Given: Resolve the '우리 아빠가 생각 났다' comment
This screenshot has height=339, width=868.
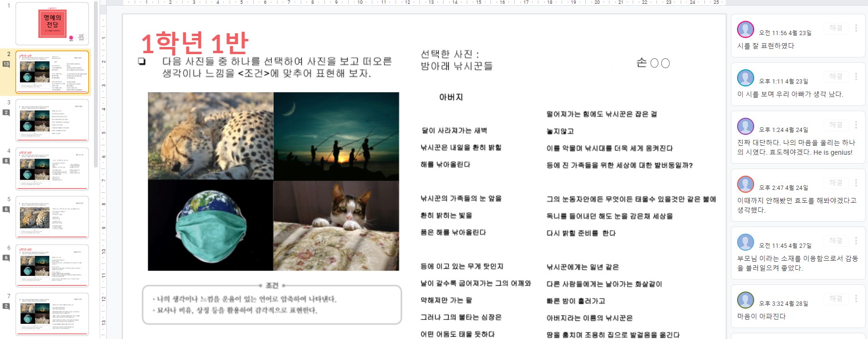Looking at the screenshot, I should coord(836,76).
